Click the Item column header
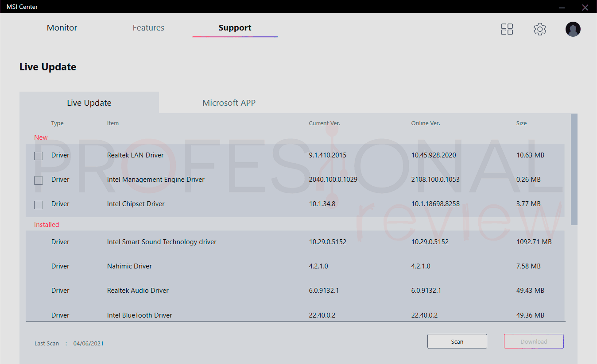Viewport: 597px width, 364px height. coord(113,123)
